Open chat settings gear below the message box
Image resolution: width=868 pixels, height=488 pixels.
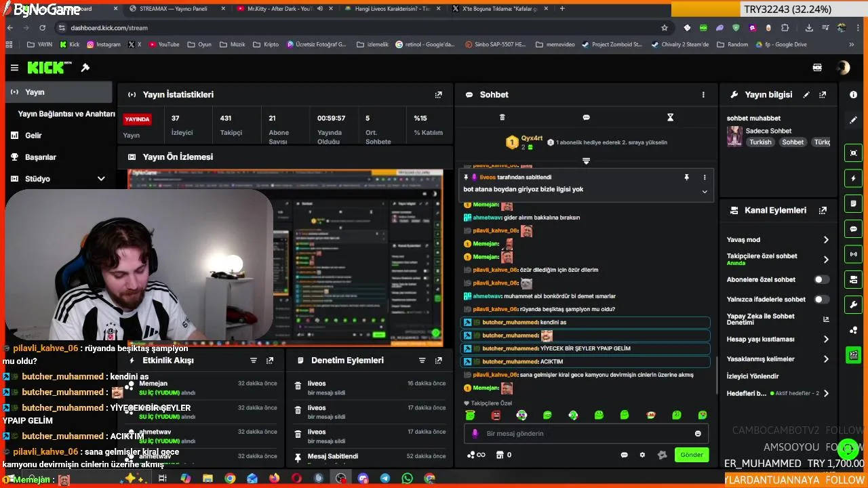pyautogui.click(x=642, y=455)
